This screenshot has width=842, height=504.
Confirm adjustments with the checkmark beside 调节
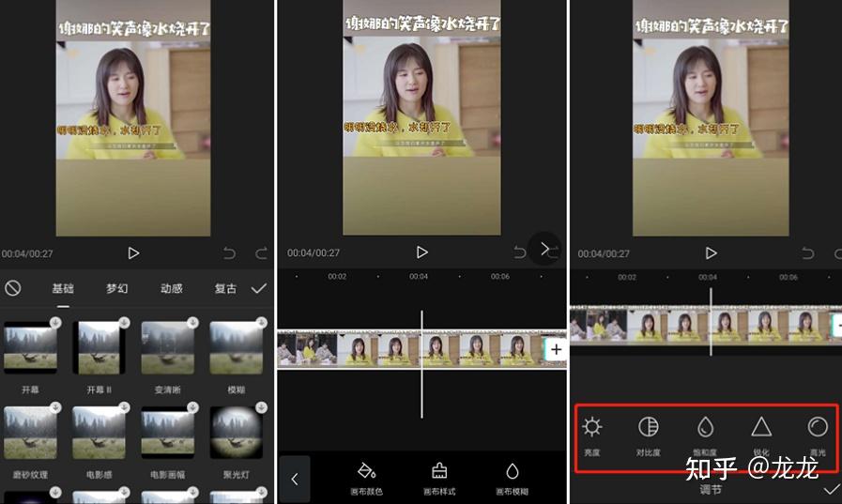click(x=832, y=489)
